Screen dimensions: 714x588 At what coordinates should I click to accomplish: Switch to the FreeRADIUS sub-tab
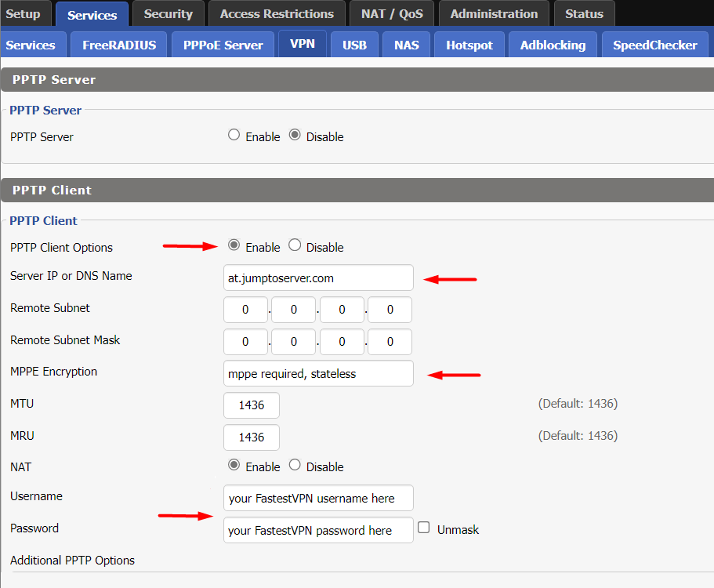point(118,45)
